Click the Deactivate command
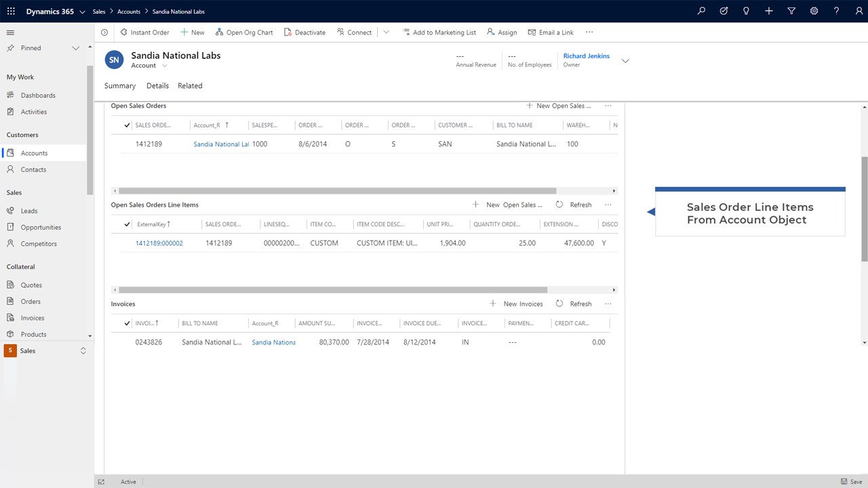The image size is (868, 488). (x=305, y=33)
